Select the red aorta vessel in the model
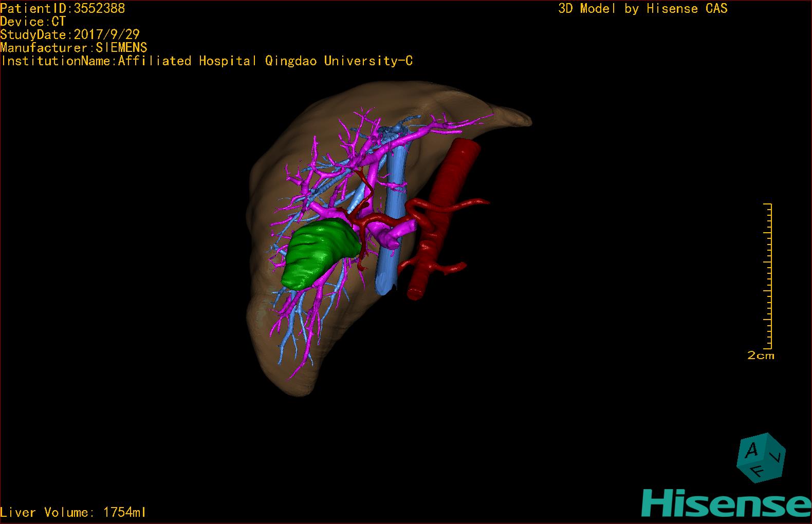This screenshot has height=524, width=812. pos(443,218)
